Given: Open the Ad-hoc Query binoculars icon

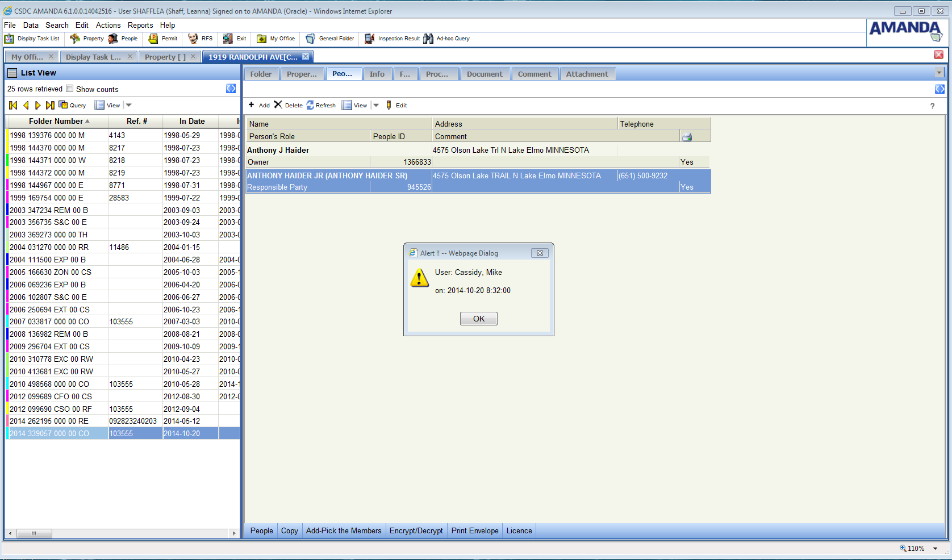Looking at the screenshot, I should (428, 39).
